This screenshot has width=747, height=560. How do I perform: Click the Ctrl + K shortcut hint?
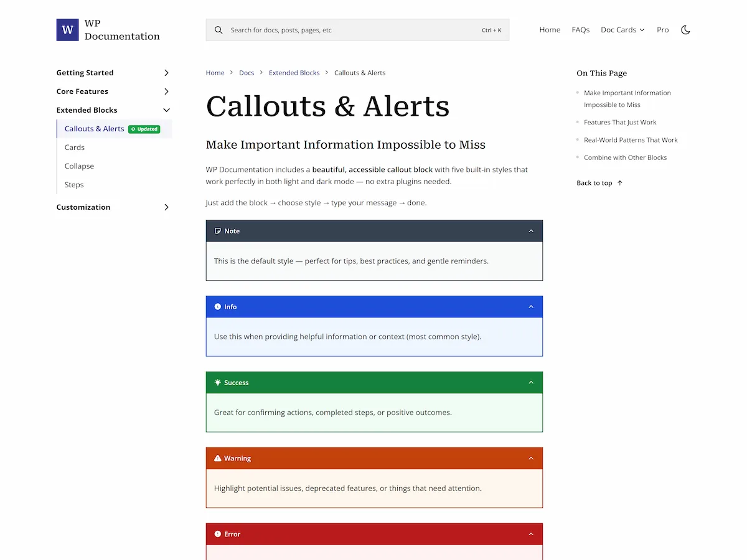(x=491, y=30)
